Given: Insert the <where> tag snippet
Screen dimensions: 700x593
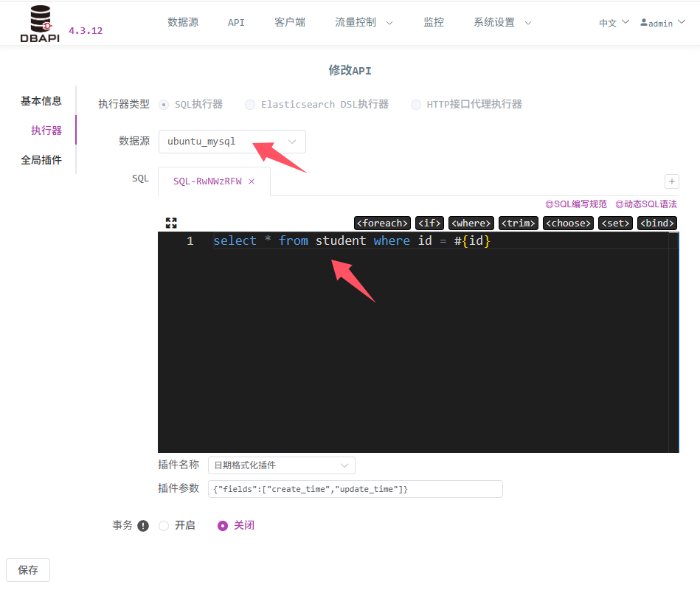Looking at the screenshot, I should [471, 223].
